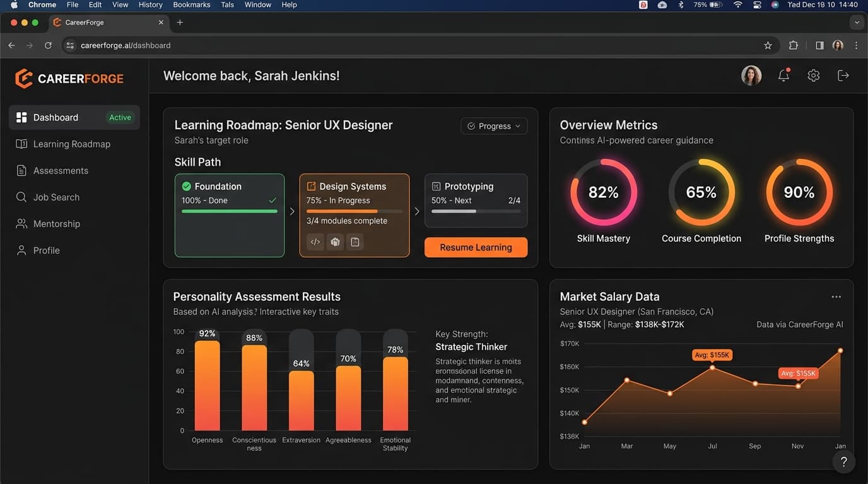Go to Learning Roadmap in sidebar
Image resolution: width=868 pixels, height=484 pixels.
tap(63, 144)
